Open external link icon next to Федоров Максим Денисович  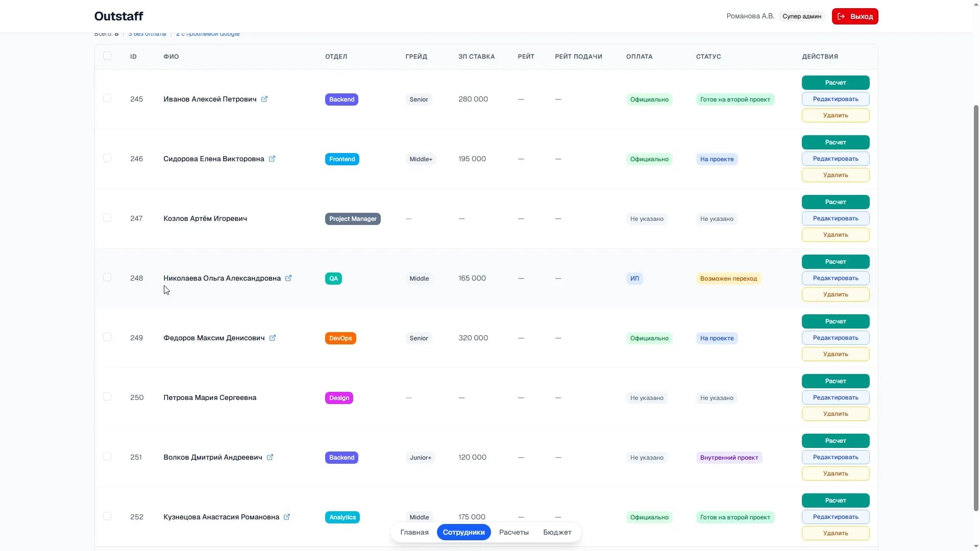273,338
